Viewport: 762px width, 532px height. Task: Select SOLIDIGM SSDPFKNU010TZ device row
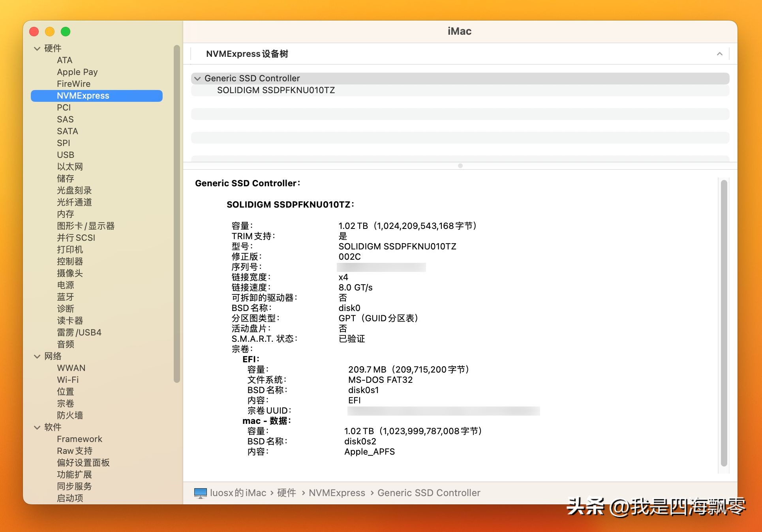click(x=276, y=90)
